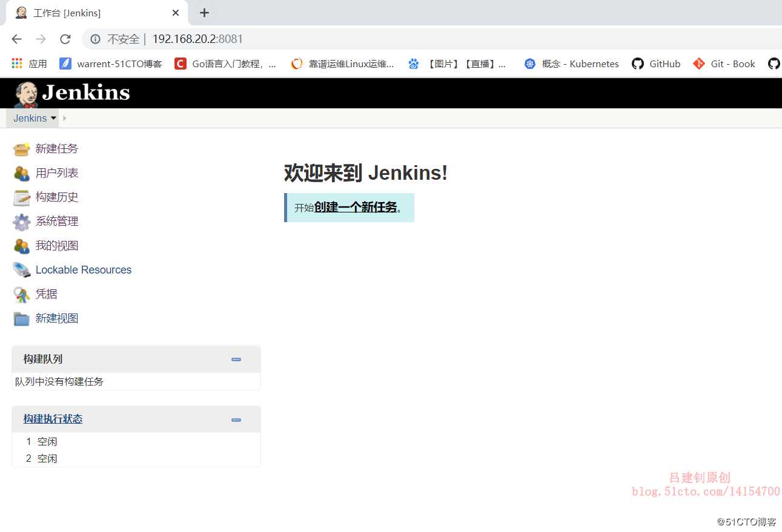Expand the Jenkins breadcrumb dropdown arrow
Screen dimensions: 782x532
(x=53, y=118)
